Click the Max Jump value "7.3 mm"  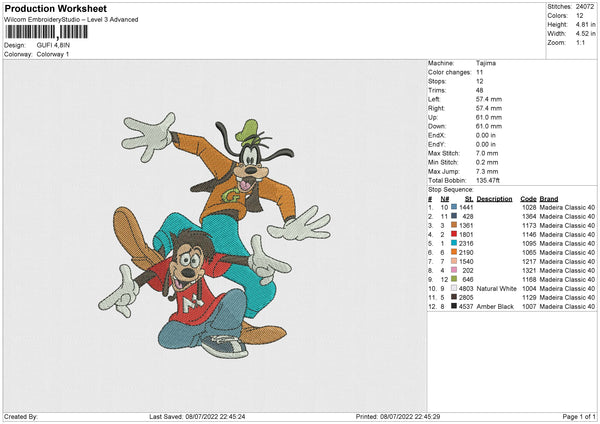pyautogui.click(x=487, y=171)
